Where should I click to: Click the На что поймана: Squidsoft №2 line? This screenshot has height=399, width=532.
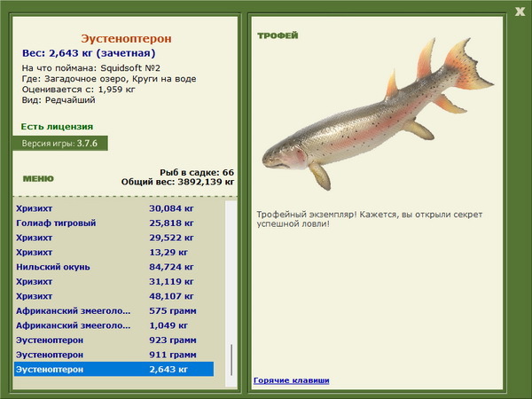pyautogui.click(x=91, y=68)
